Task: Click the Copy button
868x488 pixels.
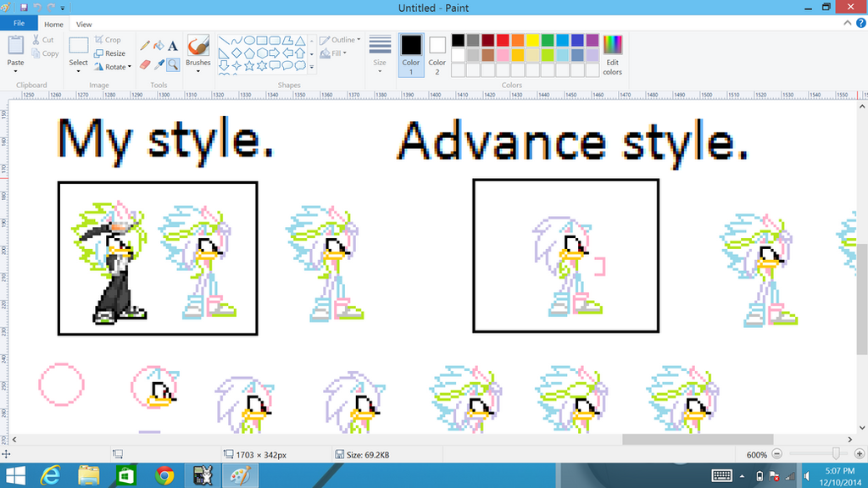Action: pos(45,53)
